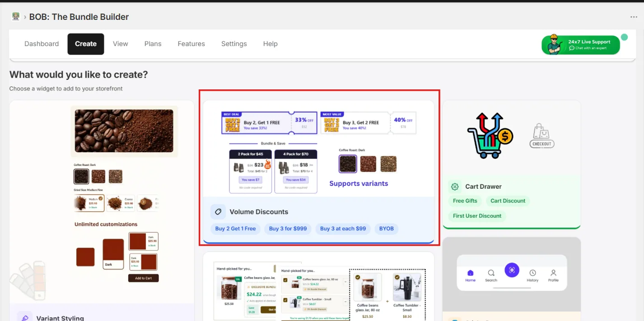Open the three-dot more options menu
644x321 pixels.
[x=634, y=17]
